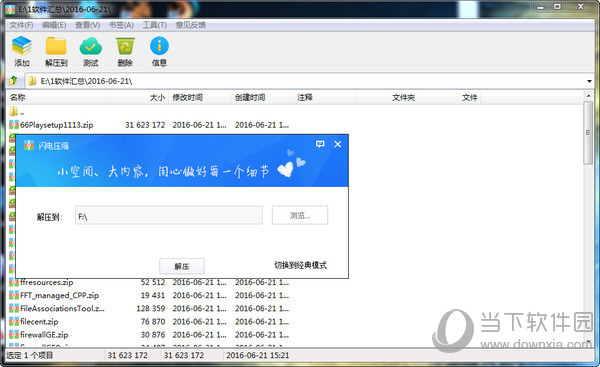The height and width of the screenshot is (367, 600).
Task: Maximize the main archive window
Action: [558, 7]
